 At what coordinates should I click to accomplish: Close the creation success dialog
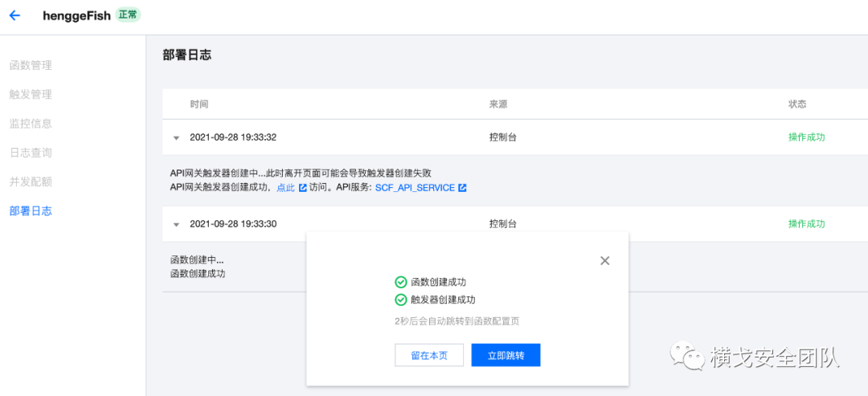[x=605, y=260]
